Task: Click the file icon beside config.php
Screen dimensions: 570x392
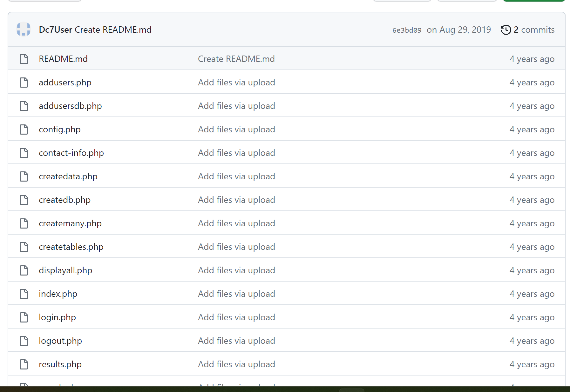Action: pyautogui.click(x=24, y=130)
